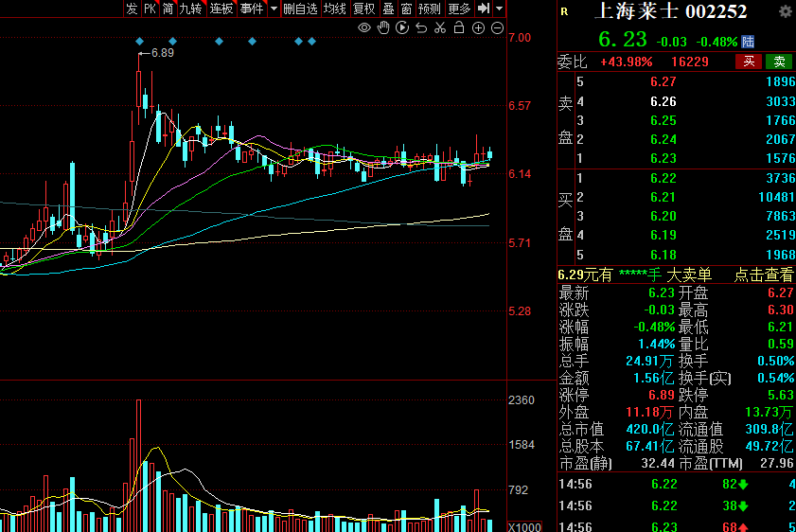This screenshot has height=532, width=796.
Task: Toggle the chart lock icon
Action: (x=459, y=28)
